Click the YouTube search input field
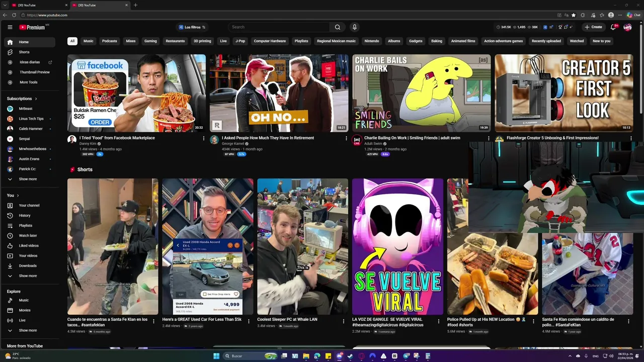The image size is (644, 362). [x=280, y=27]
